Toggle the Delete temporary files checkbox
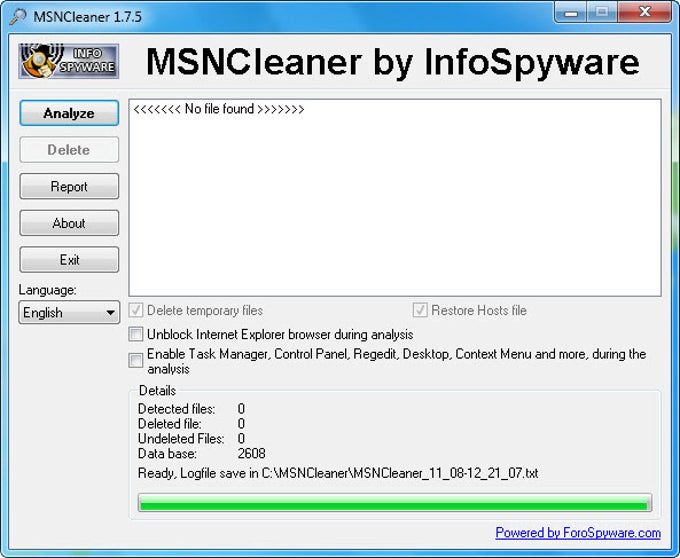The width and height of the screenshot is (680, 558). coord(136,310)
